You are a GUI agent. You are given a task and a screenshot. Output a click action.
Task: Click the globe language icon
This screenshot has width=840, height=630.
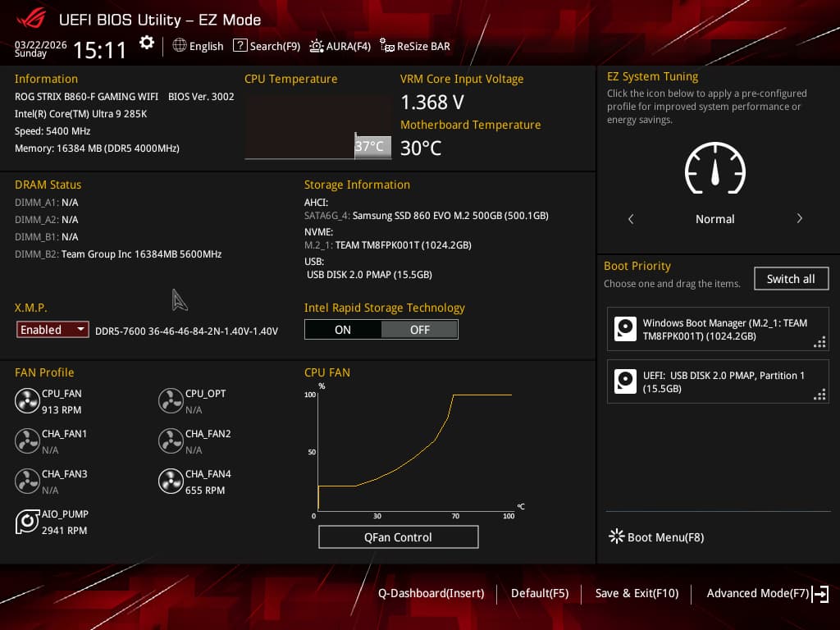[x=180, y=46]
